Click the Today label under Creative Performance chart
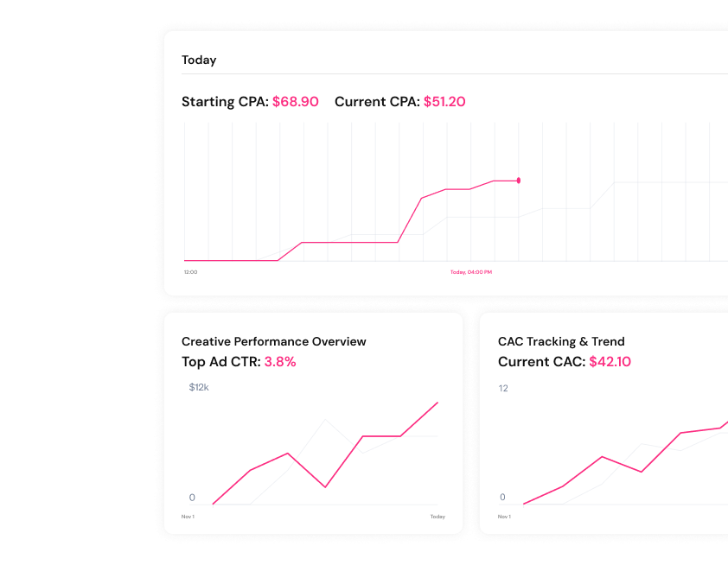The width and height of the screenshot is (728, 565). [437, 517]
